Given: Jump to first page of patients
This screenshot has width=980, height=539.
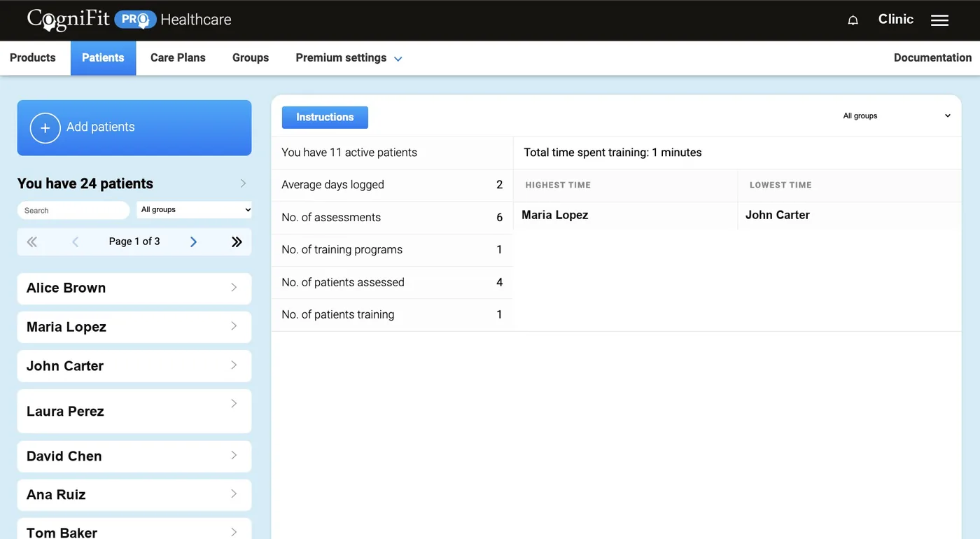Looking at the screenshot, I should (32, 241).
